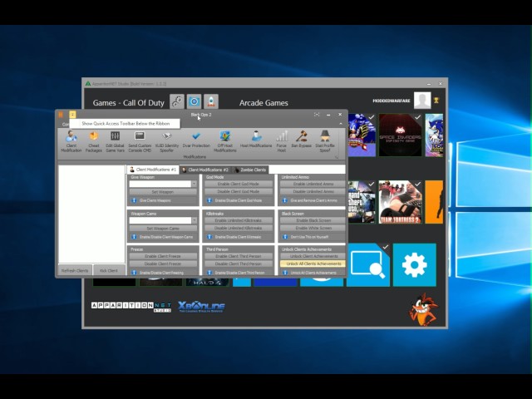Collapse the ribbon using the chevron arrow

(x=341, y=124)
